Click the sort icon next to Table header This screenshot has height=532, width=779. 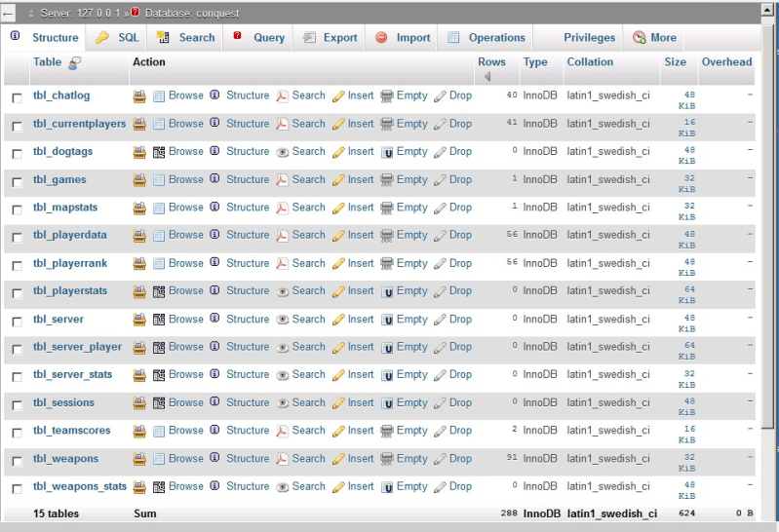74,62
